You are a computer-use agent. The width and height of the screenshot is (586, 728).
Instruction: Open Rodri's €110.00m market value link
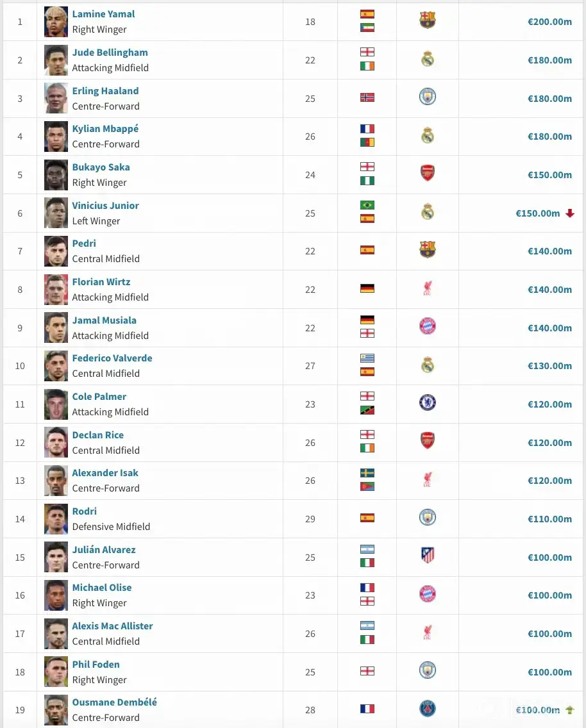(549, 519)
